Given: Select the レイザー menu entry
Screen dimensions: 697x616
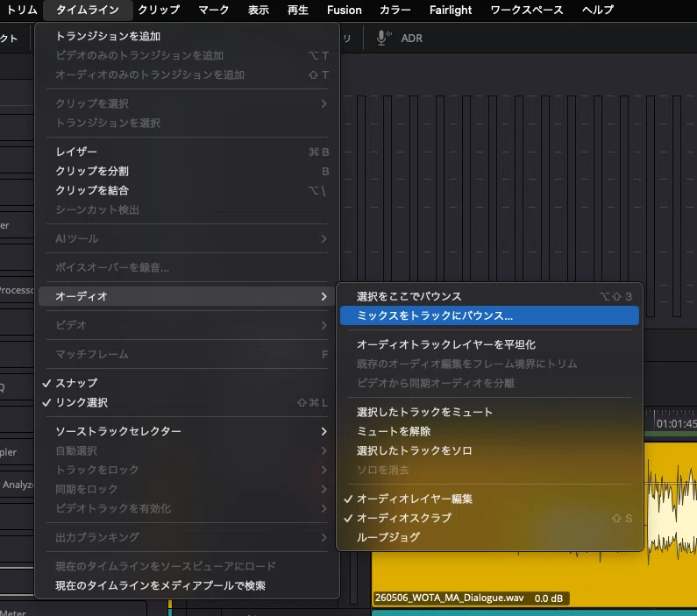Looking at the screenshot, I should (187, 152).
